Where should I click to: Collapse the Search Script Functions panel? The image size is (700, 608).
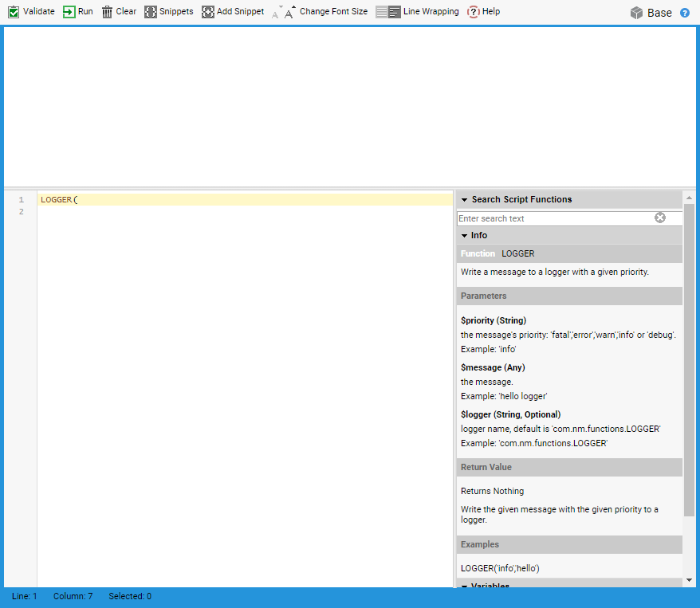[463, 199]
